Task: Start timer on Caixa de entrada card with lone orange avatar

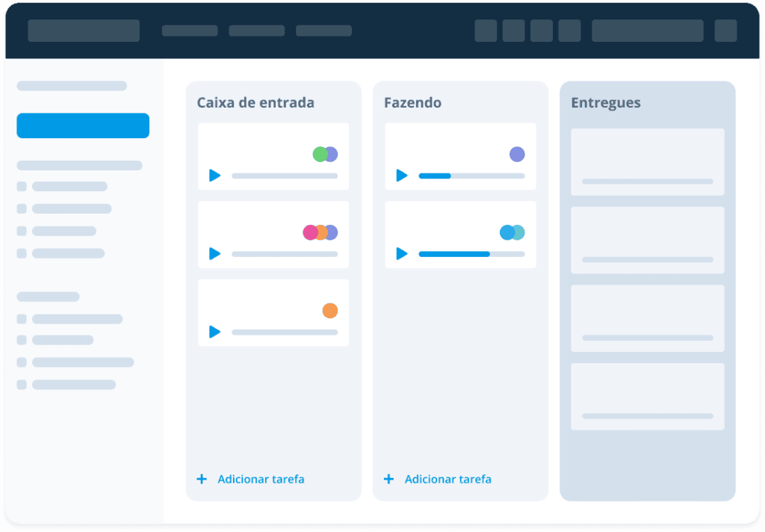Action: (214, 332)
